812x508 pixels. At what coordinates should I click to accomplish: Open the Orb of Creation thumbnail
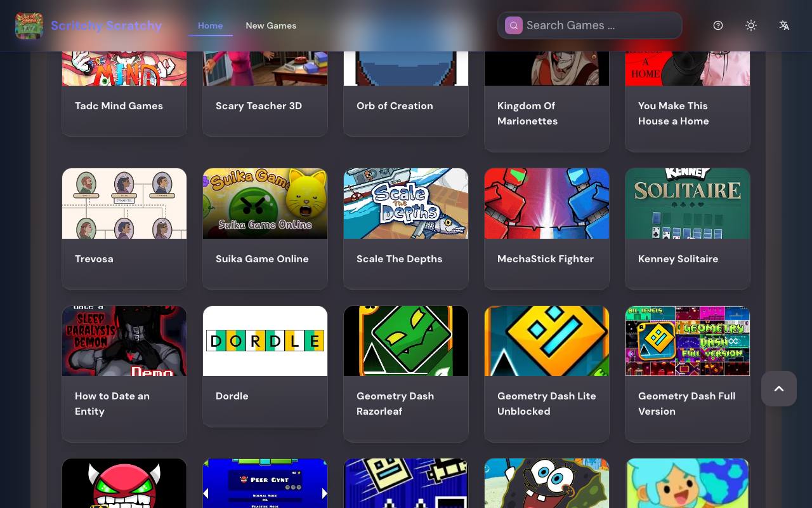(406, 68)
